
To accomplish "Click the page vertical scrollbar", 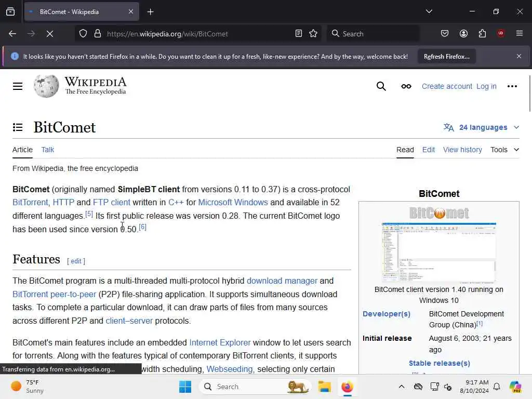I will [529, 94].
